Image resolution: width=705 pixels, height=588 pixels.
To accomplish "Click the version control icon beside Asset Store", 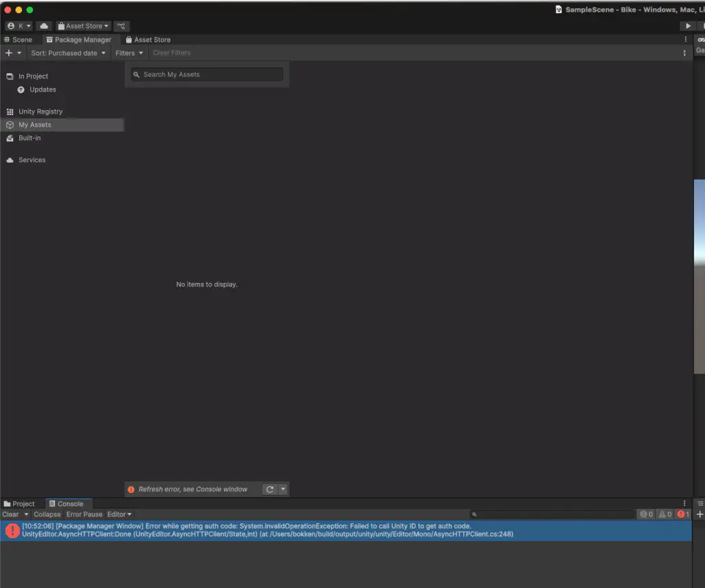I will coord(121,26).
